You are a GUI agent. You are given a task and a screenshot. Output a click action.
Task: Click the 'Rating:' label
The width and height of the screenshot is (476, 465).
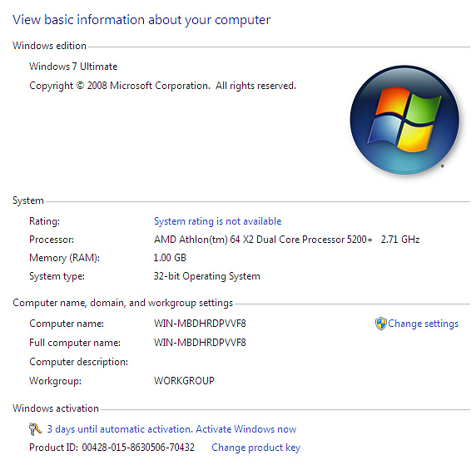tap(44, 221)
